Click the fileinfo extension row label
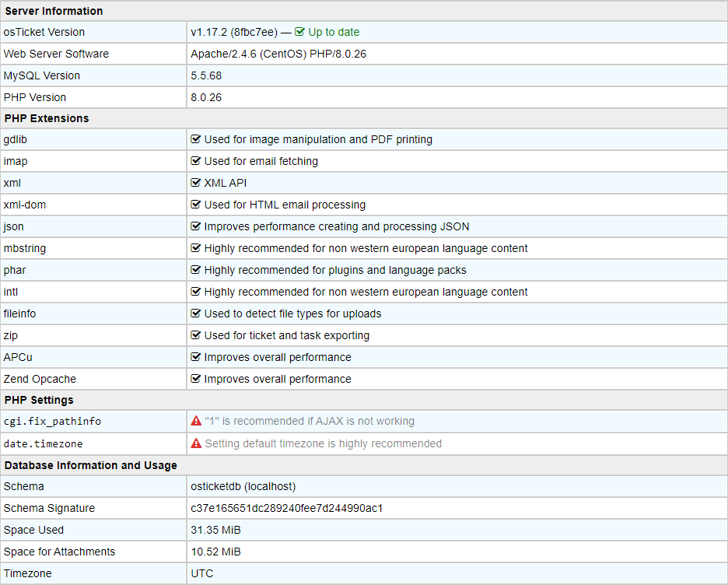Image resolution: width=728 pixels, height=585 pixels. point(20,314)
